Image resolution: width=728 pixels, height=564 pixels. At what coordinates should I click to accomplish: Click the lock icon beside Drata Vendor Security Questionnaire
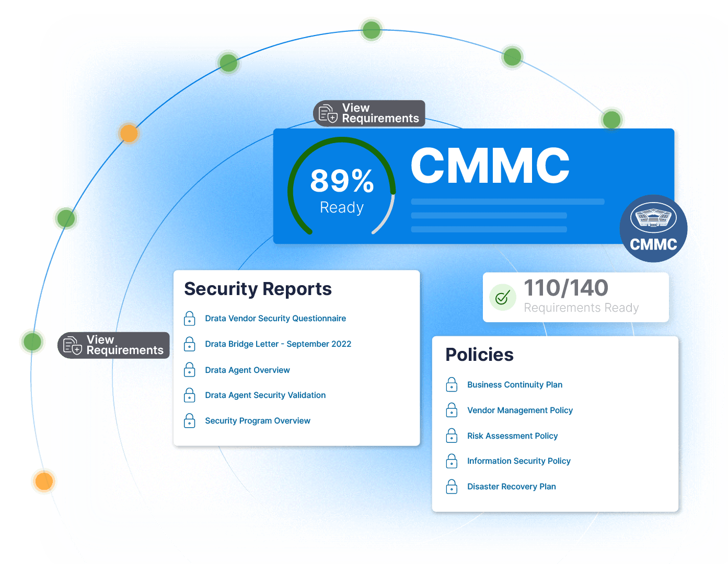(190, 319)
